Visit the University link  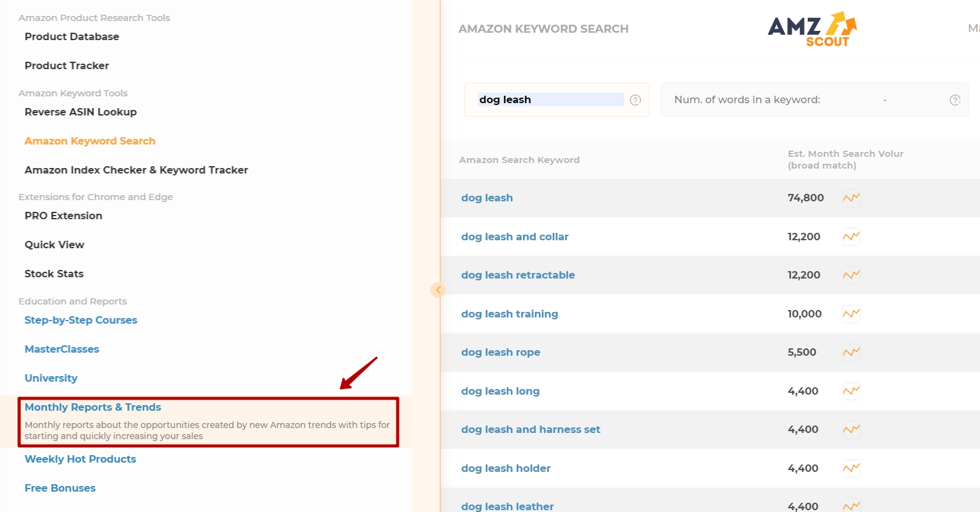click(51, 378)
